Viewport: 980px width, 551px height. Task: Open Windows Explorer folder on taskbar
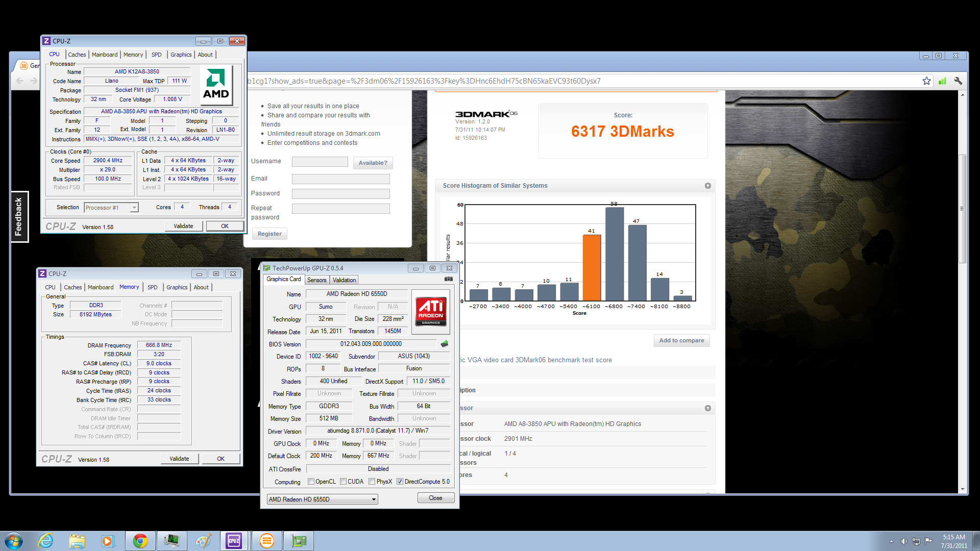pos(77,541)
